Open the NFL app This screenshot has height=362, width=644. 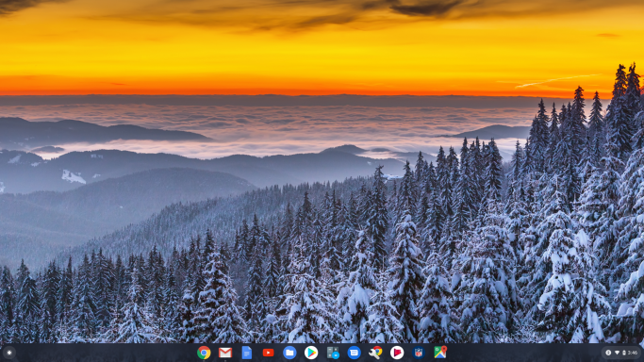[x=419, y=353]
